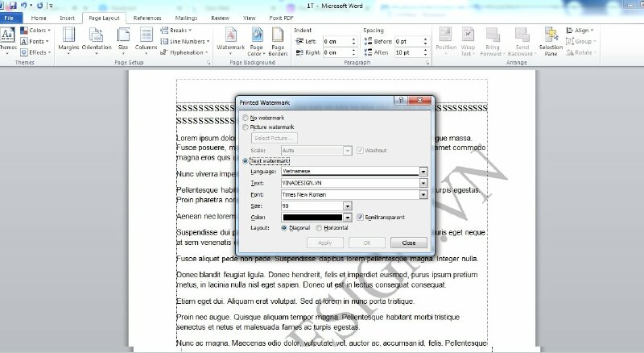Click the Close button in watermark dialog

coord(409,243)
